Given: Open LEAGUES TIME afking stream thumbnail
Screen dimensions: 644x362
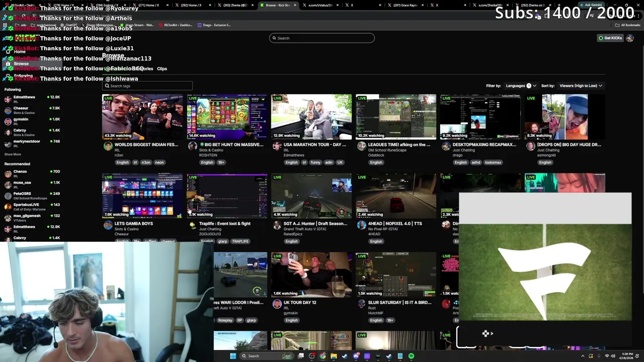Looking at the screenshot, I should click(396, 117).
